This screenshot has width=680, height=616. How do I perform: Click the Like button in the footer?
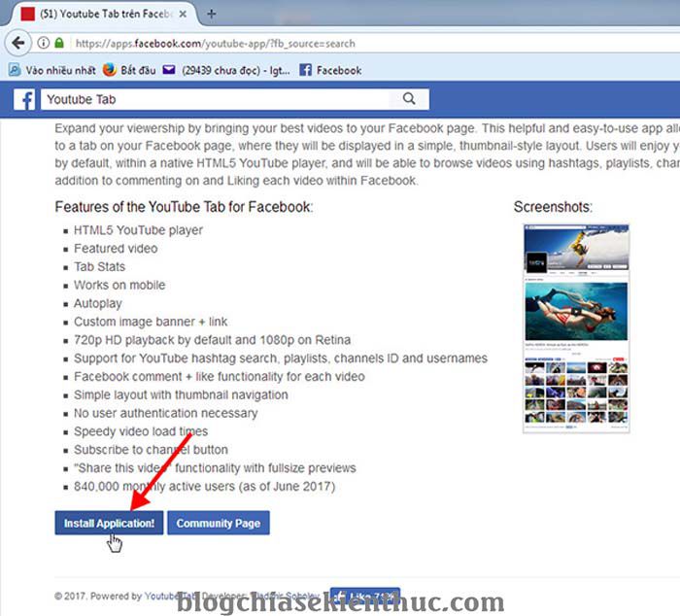point(364,597)
